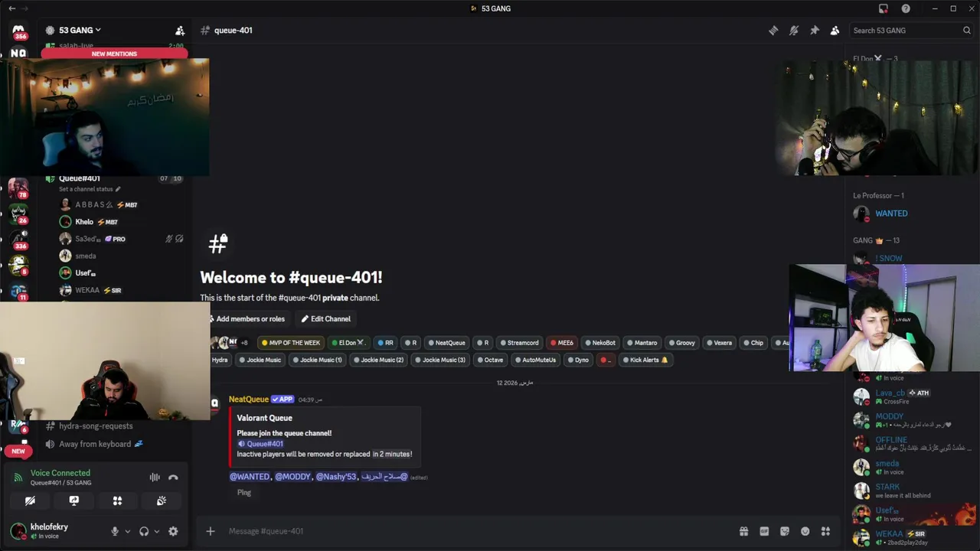
Task: Go back using the title bar arrow
Action: point(11,8)
